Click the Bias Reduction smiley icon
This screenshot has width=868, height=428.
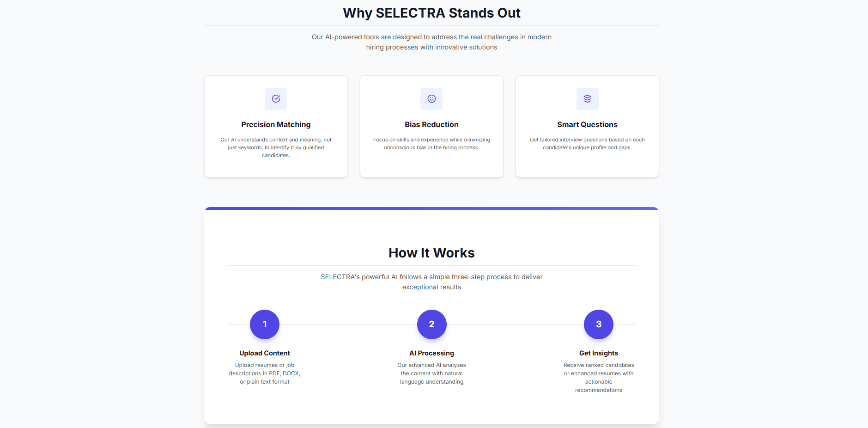[x=431, y=99]
